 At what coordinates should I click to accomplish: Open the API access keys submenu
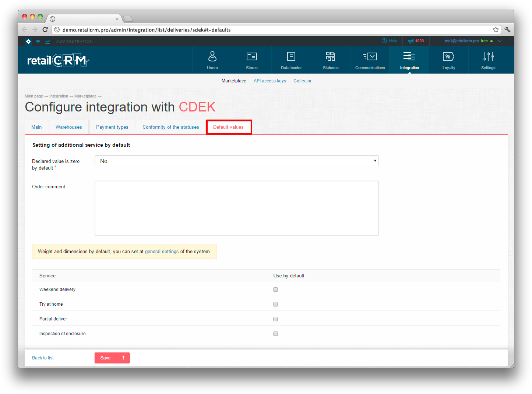point(270,81)
